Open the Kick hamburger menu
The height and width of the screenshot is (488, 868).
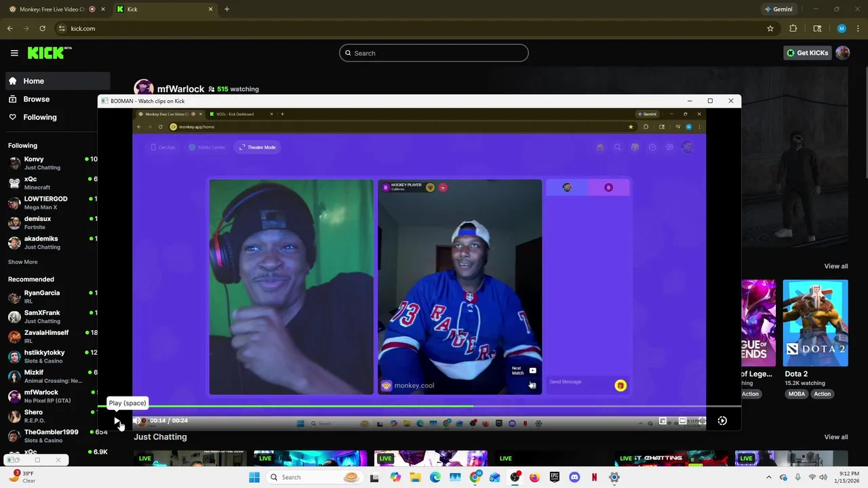[x=14, y=53]
